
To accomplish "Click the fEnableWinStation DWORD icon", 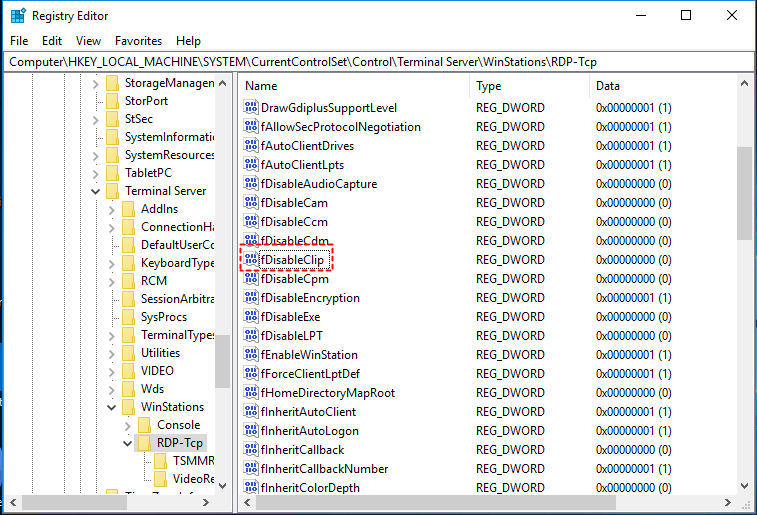I will point(251,355).
